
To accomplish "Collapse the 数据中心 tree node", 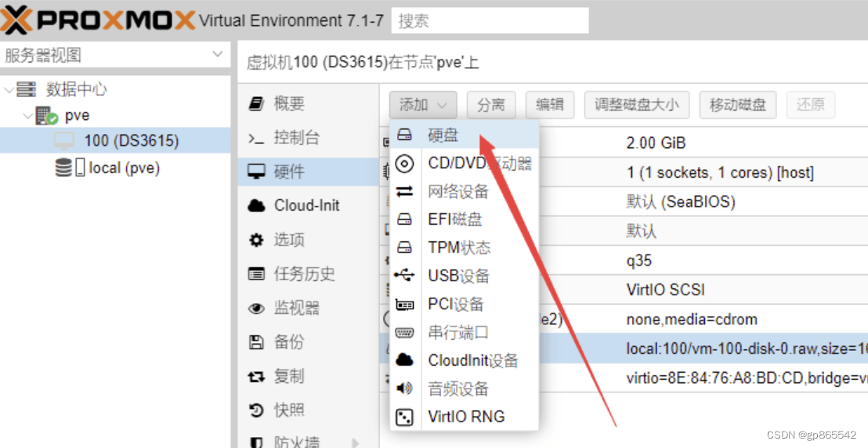I will [x=9, y=90].
